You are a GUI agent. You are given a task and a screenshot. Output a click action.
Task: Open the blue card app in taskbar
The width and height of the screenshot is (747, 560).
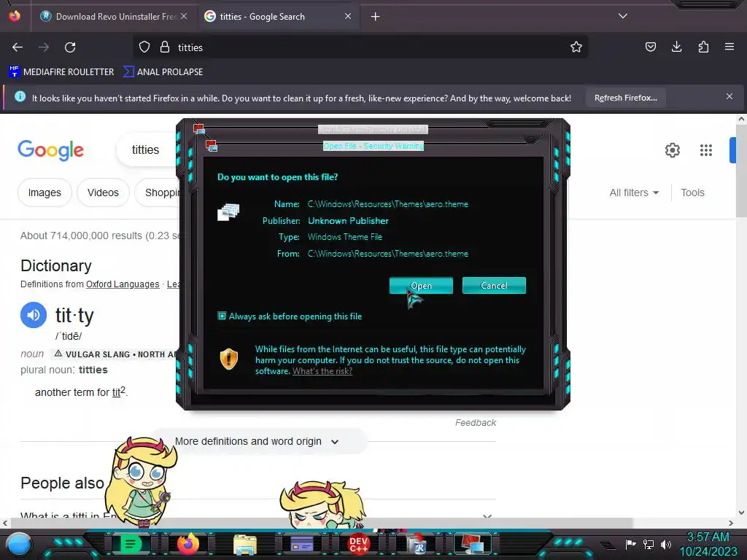(302, 544)
